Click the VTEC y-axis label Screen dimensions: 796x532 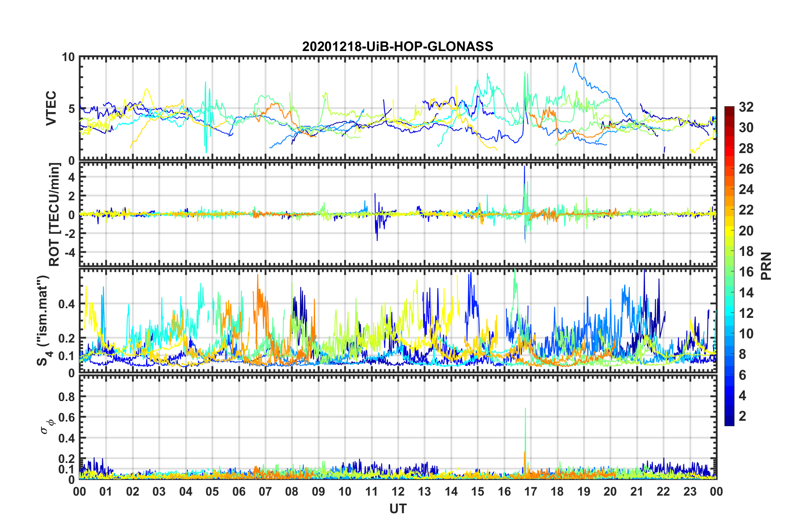pyautogui.click(x=51, y=108)
